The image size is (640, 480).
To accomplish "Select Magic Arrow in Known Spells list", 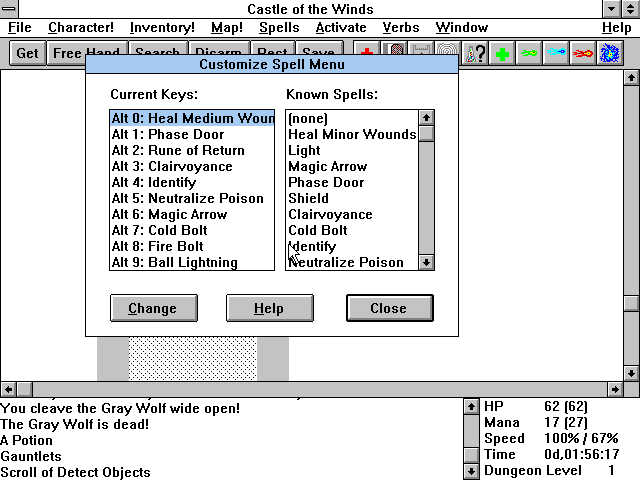I will coord(352,167).
